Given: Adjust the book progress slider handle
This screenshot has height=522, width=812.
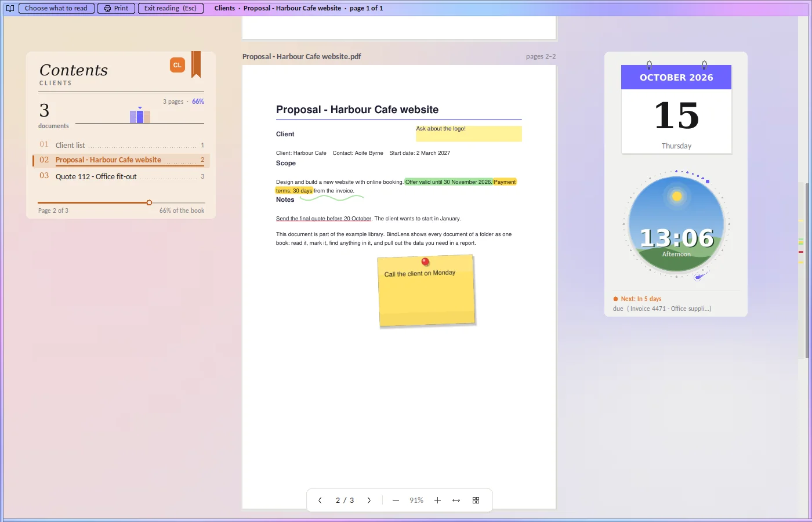Looking at the screenshot, I should pos(149,202).
